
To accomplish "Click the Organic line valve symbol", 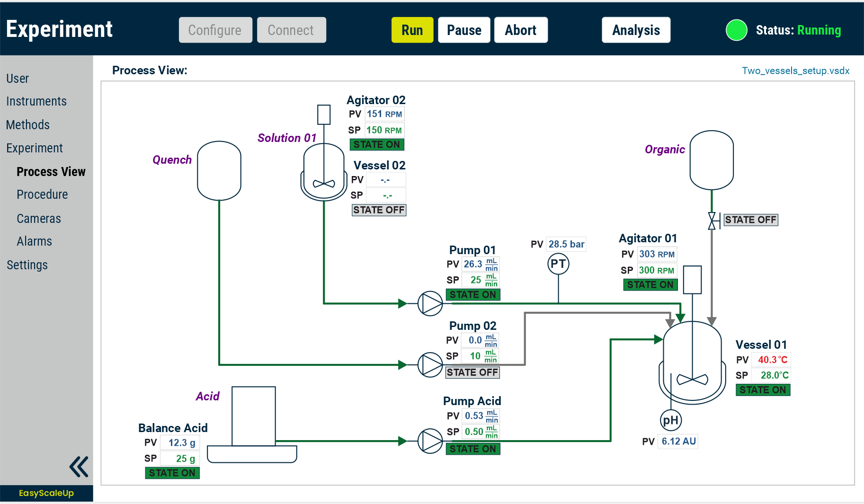I will tap(712, 221).
